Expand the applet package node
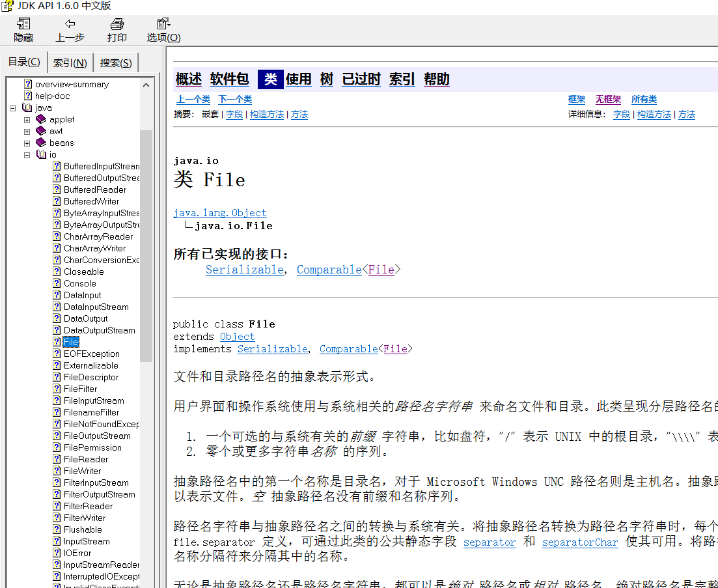The width and height of the screenshot is (718, 588). point(27,120)
